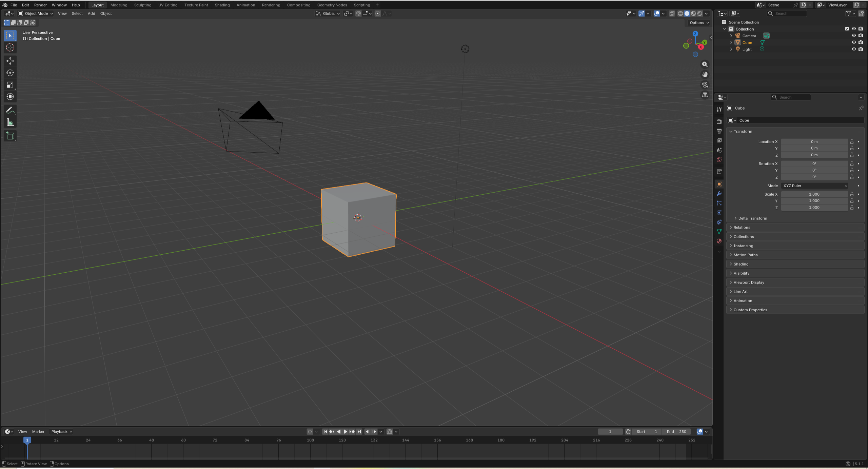868x469 pixels.
Task: Select the Move tool
Action: click(x=10, y=61)
